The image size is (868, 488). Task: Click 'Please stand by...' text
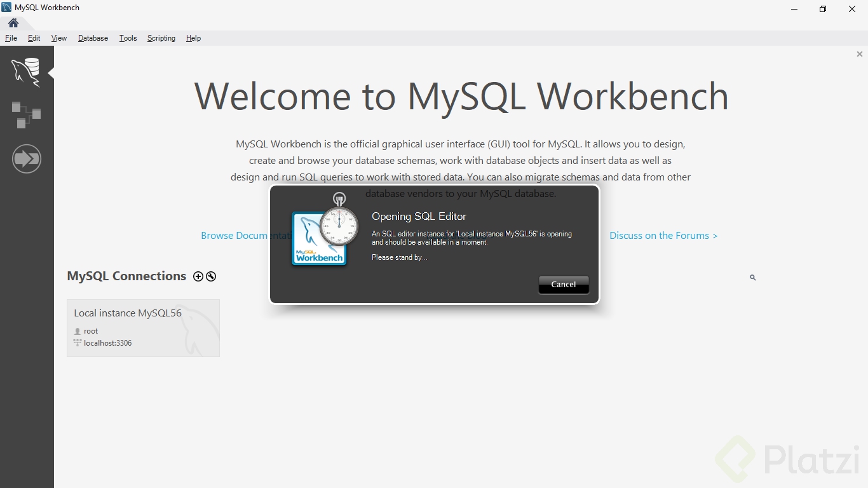[x=400, y=257]
